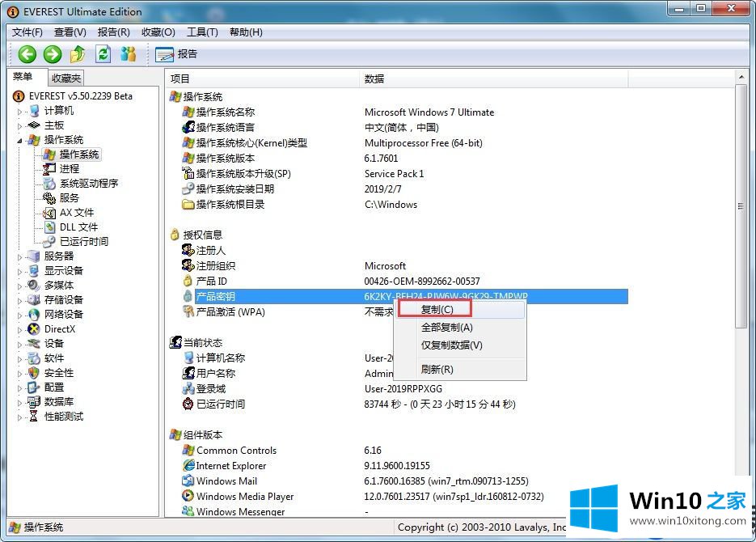Select the Microsoft Windows 7 Ultimate value

tap(429, 112)
